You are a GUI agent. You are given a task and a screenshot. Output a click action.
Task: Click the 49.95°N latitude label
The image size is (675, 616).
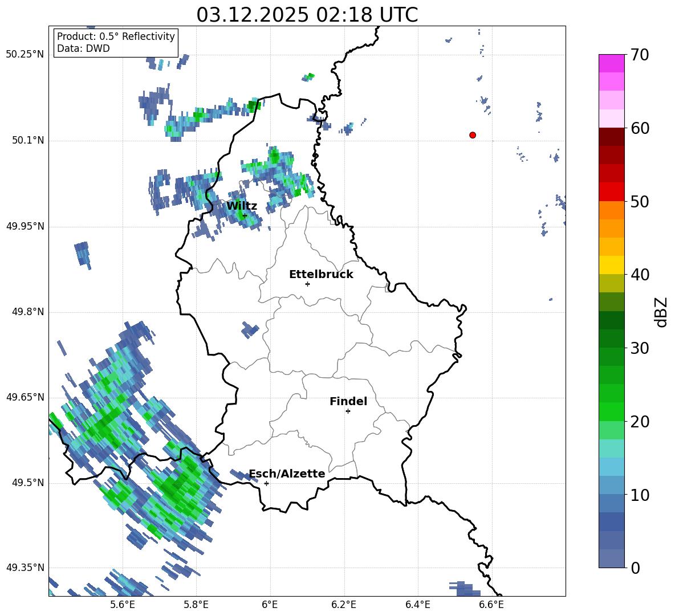click(x=25, y=226)
